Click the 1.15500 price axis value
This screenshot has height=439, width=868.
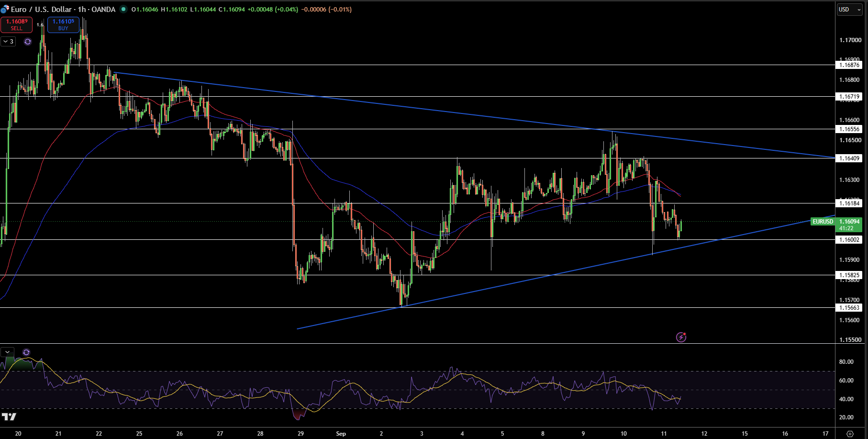[850, 340]
